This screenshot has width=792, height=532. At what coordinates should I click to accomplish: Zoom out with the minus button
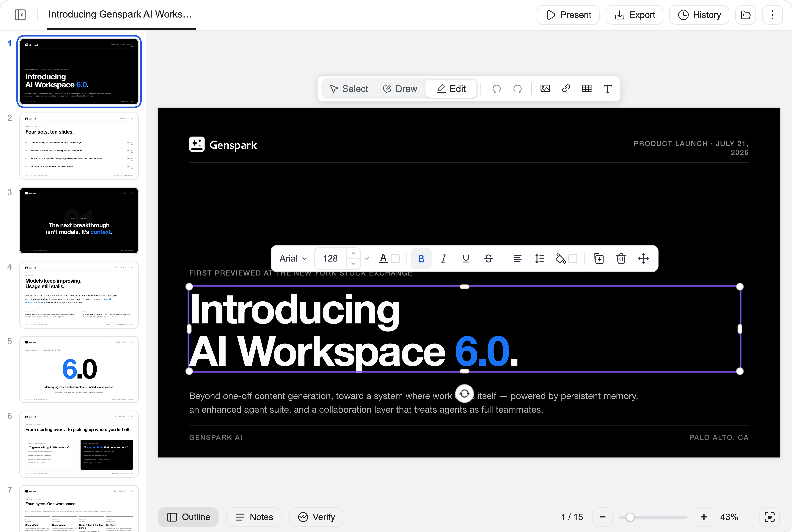(603, 517)
